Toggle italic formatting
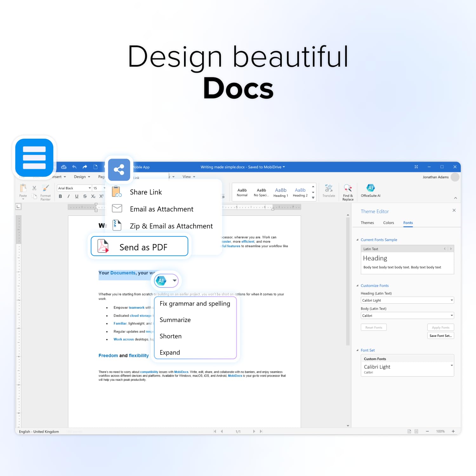This screenshot has height=476, width=476. pos(69,196)
